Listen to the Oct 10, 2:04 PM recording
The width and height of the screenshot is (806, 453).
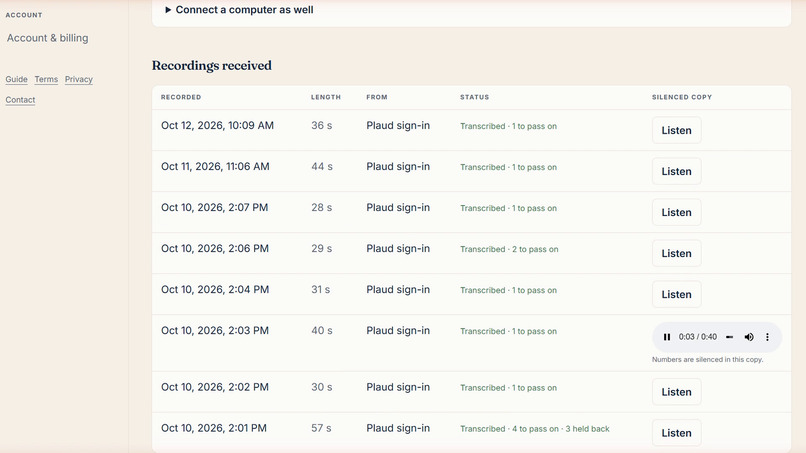coord(676,295)
